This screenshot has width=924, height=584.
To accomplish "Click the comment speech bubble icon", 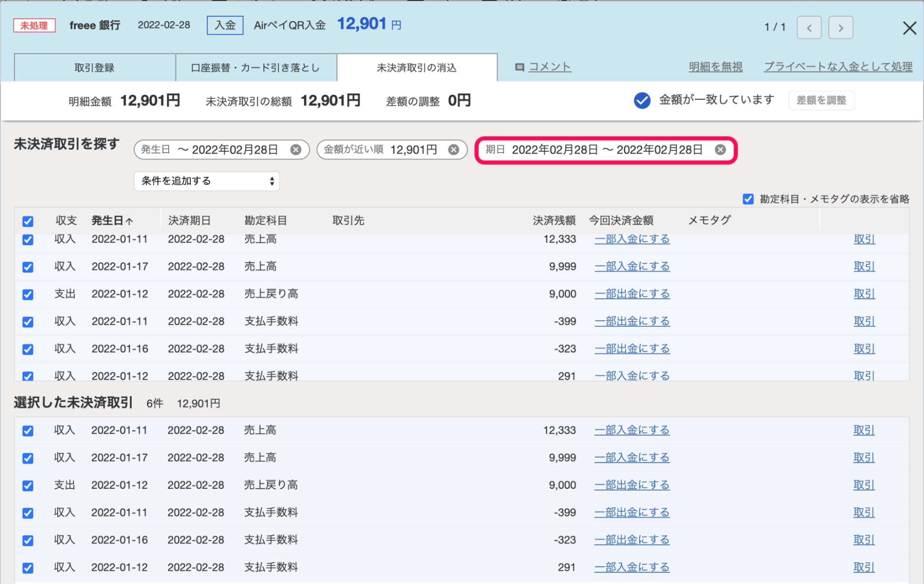I will pyautogui.click(x=520, y=68).
